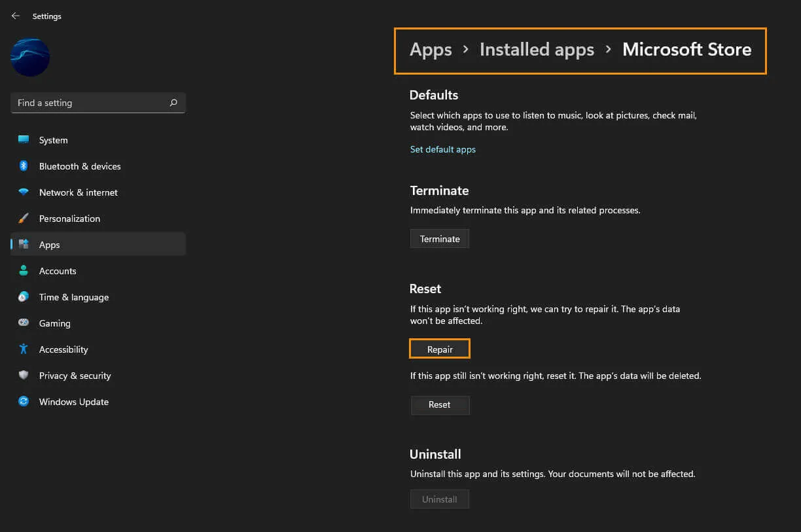Click the Bluetooth & devices icon
The image size is (801, 532).
(x=24, y=166)
